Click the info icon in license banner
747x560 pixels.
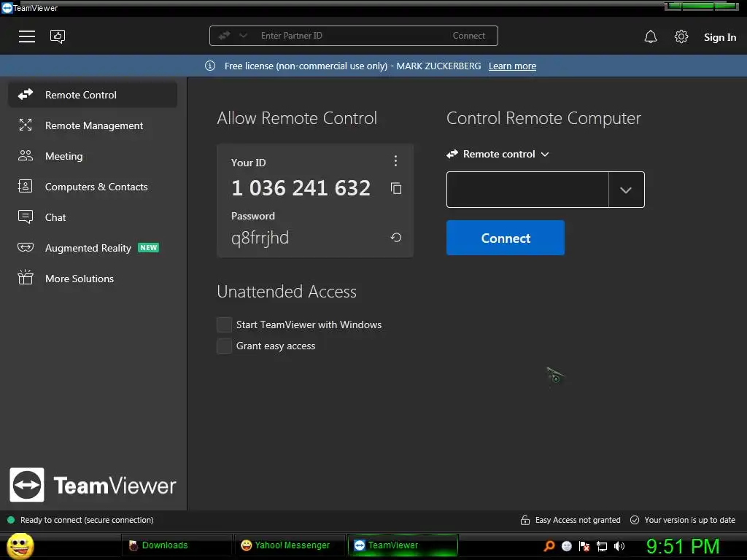(x=210, y=66)
